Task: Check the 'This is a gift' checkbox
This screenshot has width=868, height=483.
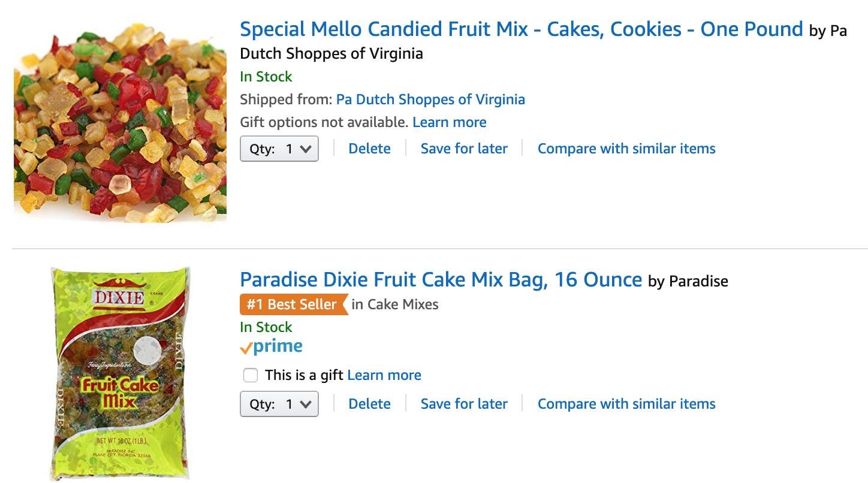Action: [251, 375]
